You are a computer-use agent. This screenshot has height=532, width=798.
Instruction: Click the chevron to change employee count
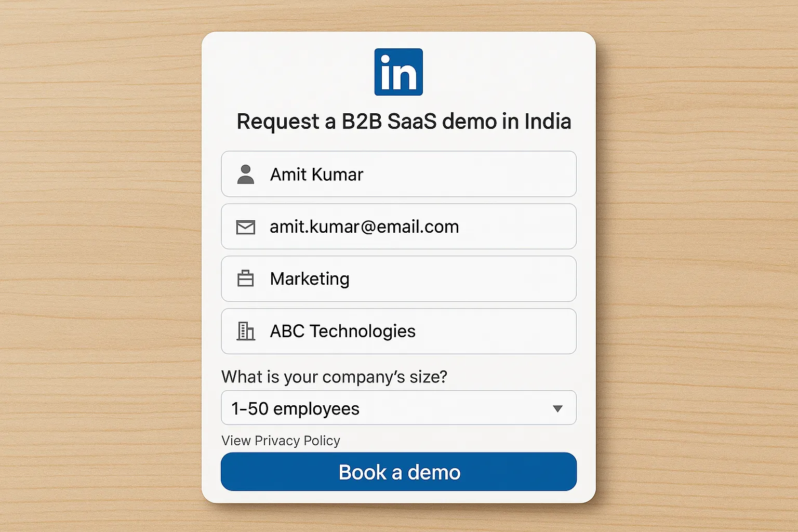pyautogui.click(x=558, y=408)
